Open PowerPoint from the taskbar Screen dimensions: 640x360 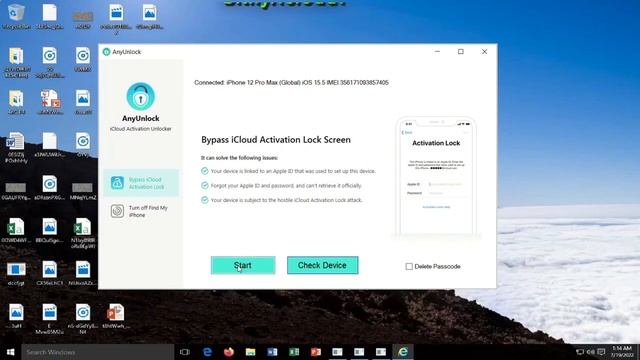coord(316,352)
